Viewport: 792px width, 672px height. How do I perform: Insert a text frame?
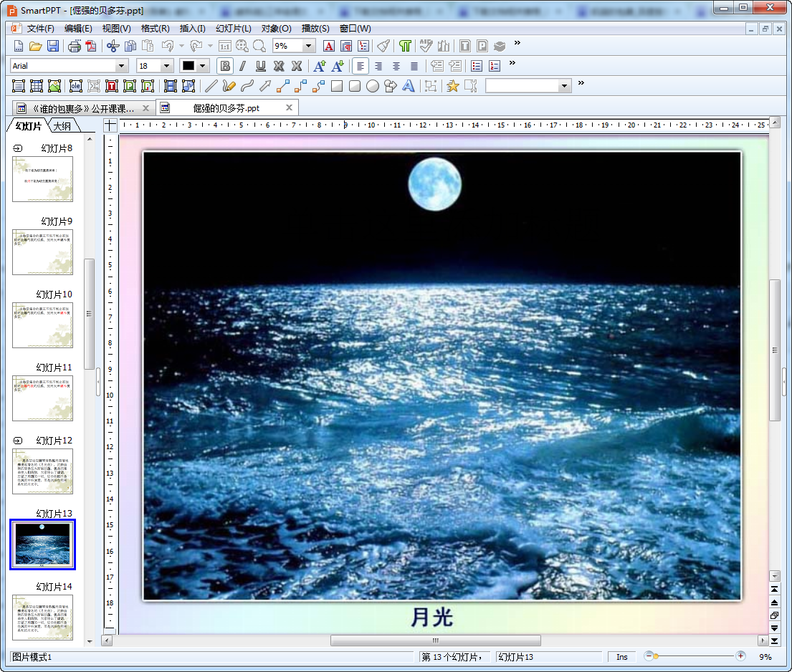tap(19, 86)
